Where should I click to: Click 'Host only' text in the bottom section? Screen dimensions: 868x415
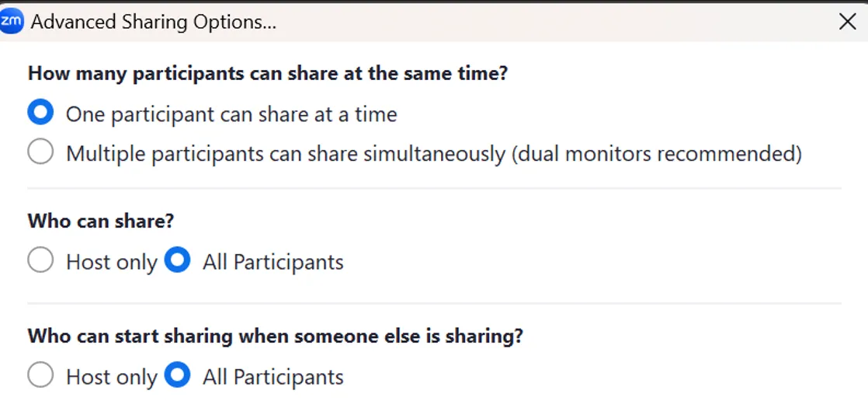[x=112, y=378]
